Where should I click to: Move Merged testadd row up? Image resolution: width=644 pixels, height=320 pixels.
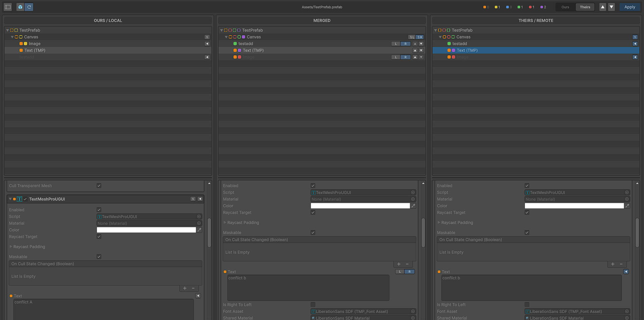click(x=415, y=44)
